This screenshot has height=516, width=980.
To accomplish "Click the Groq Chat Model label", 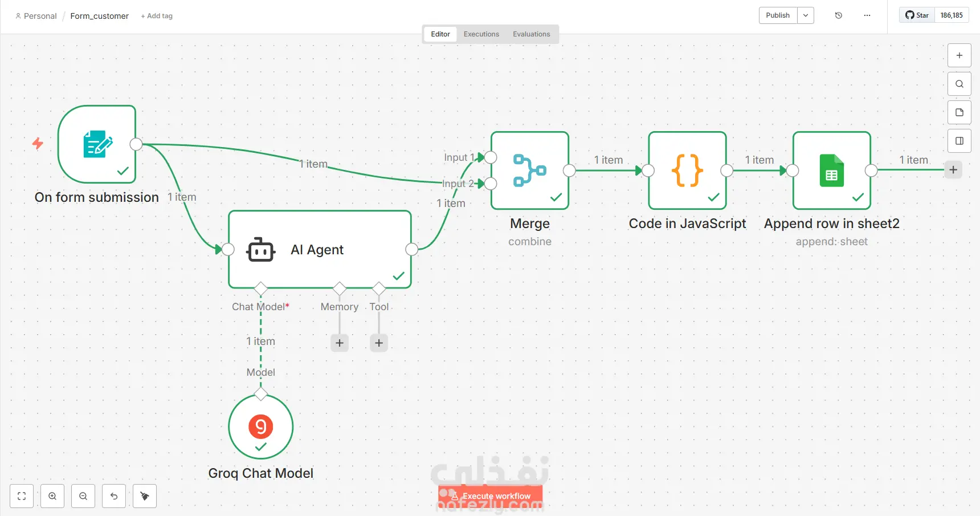I will 261,473.
